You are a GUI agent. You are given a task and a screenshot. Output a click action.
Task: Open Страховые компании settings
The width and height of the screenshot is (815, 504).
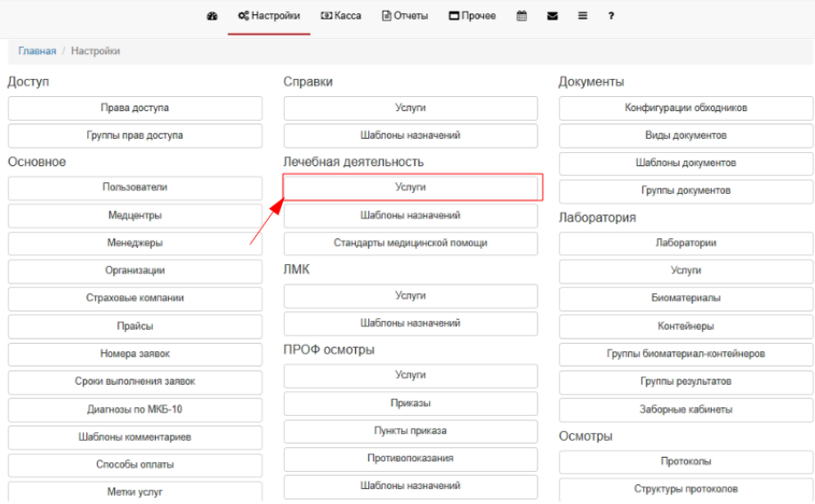pos(135,298)
